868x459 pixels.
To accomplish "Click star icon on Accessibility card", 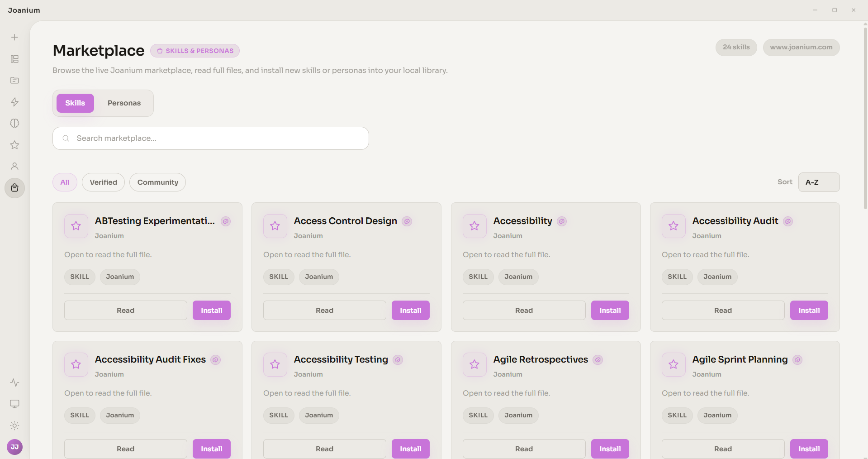I will point(474,226).
